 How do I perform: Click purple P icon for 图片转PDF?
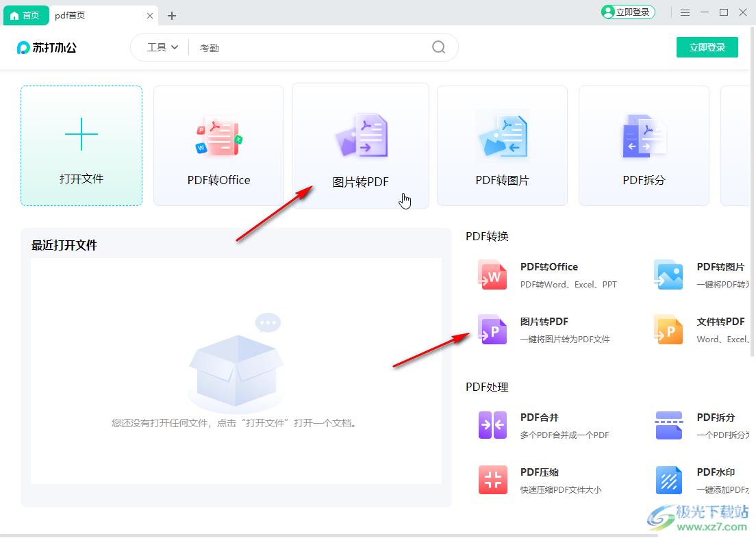point(492,329)
